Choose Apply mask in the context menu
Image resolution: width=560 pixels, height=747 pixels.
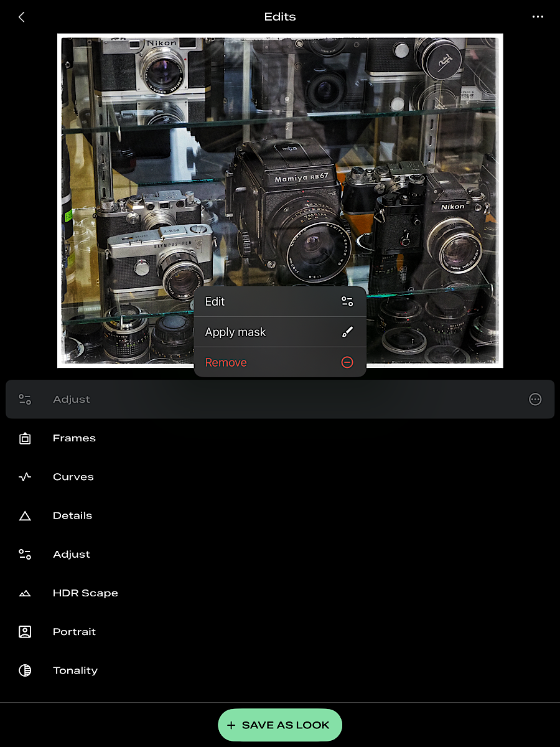click(x=280, y=332)
